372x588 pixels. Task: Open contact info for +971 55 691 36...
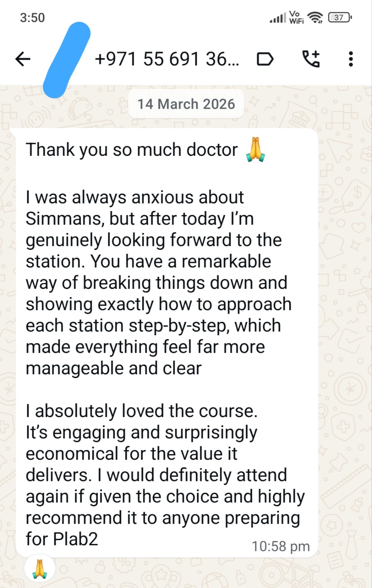(167, 59)
